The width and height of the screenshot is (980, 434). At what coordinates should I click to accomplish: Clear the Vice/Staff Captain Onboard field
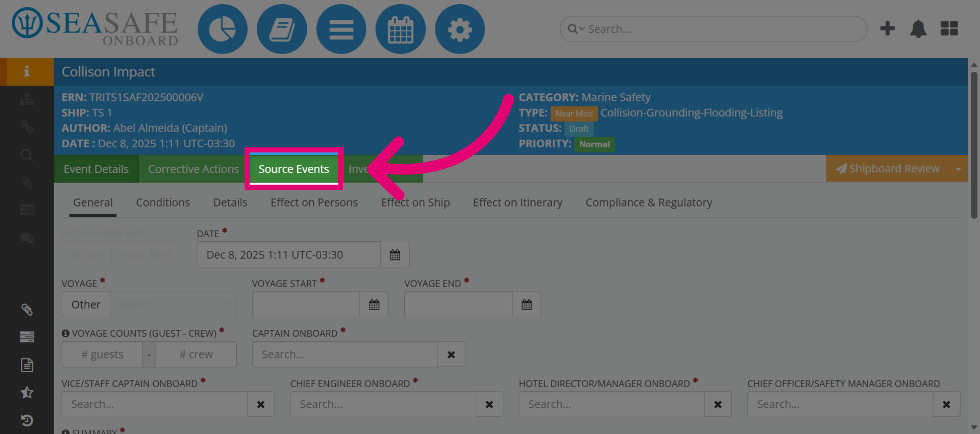[261, 404]
